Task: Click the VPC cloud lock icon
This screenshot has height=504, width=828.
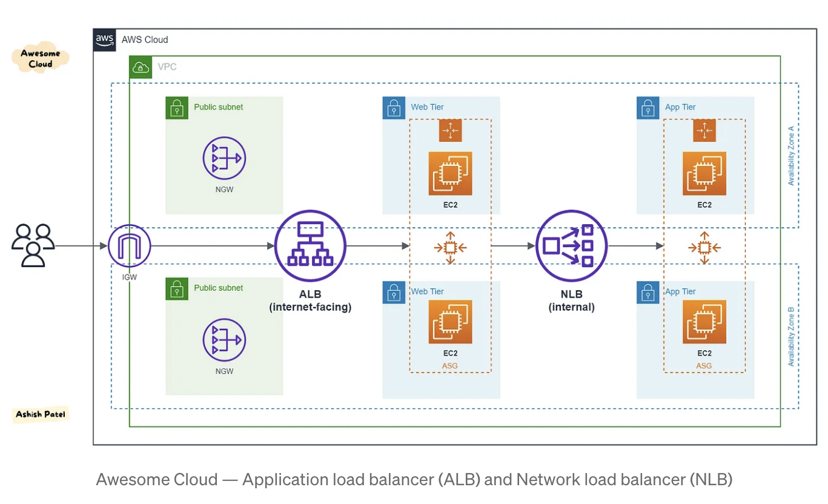Action: point(141,67)
